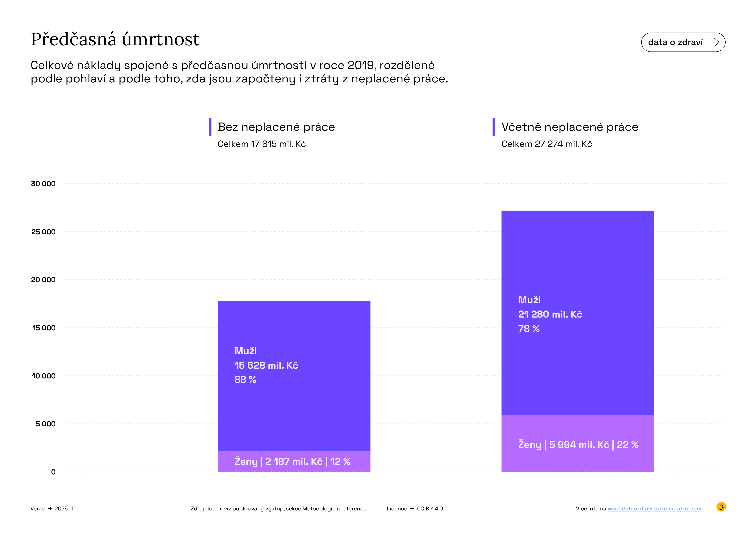Select the Muži 21 280 mil. Kč bar segment

coord(578,312)
